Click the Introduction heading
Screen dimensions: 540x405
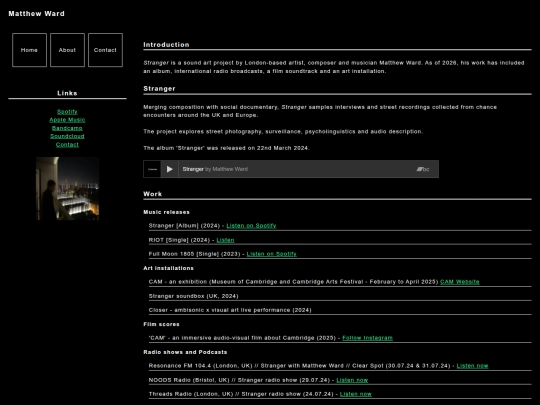pos(166,45)
